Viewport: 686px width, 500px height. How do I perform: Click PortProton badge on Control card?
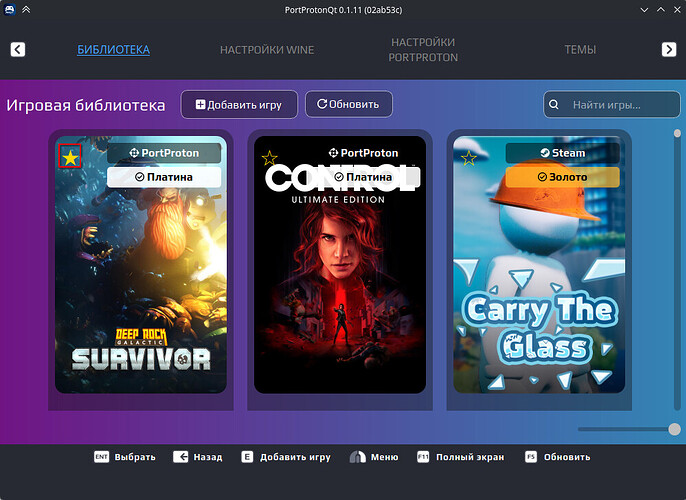(x=363, y=153)
